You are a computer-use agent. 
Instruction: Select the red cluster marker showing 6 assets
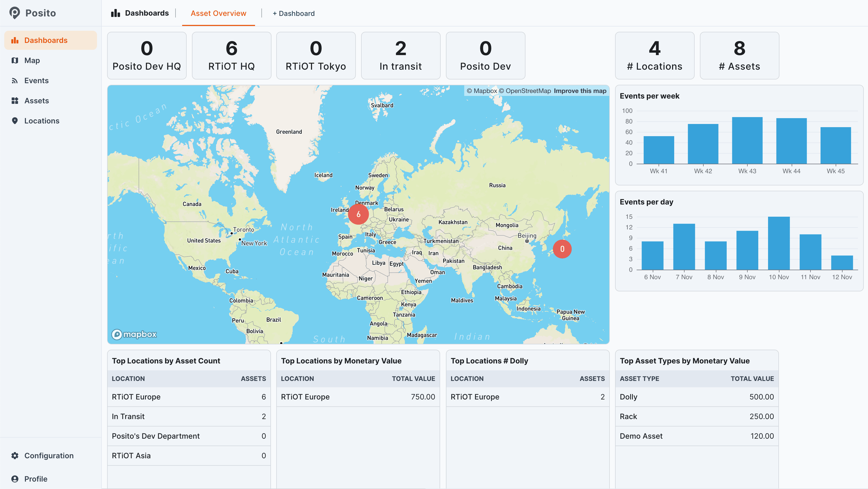click(x=358, y=214)
